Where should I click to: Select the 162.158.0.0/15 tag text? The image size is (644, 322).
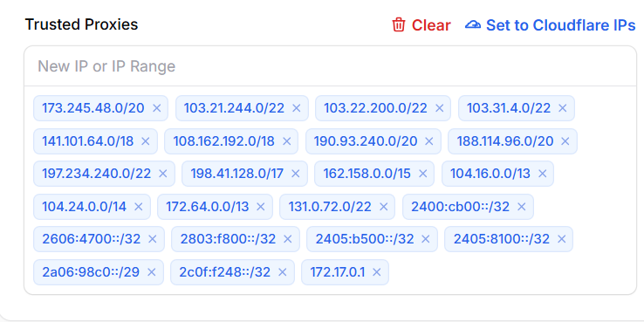pyautogui.click(x=367, y=174)
